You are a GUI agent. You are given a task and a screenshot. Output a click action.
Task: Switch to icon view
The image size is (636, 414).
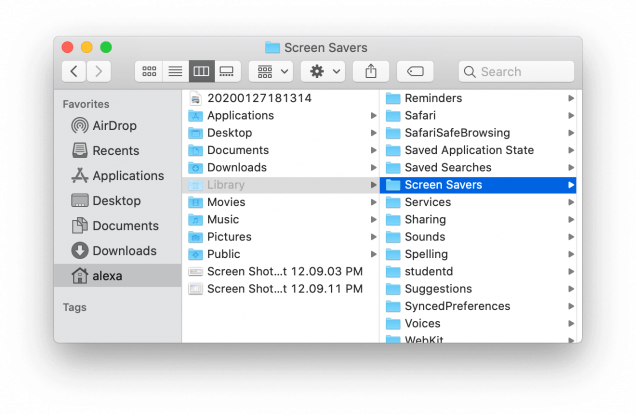click(x=149, y=72)
